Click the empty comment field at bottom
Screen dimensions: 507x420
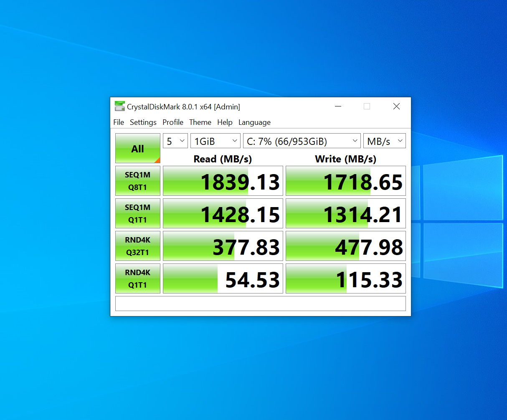261,304
